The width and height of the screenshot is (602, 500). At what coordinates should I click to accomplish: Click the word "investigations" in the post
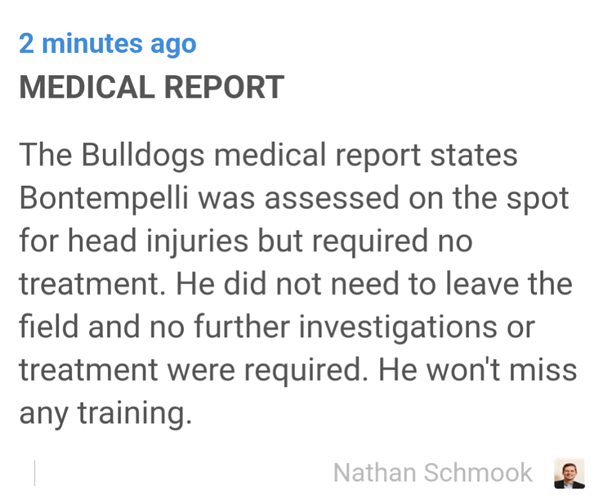[398, 328]
